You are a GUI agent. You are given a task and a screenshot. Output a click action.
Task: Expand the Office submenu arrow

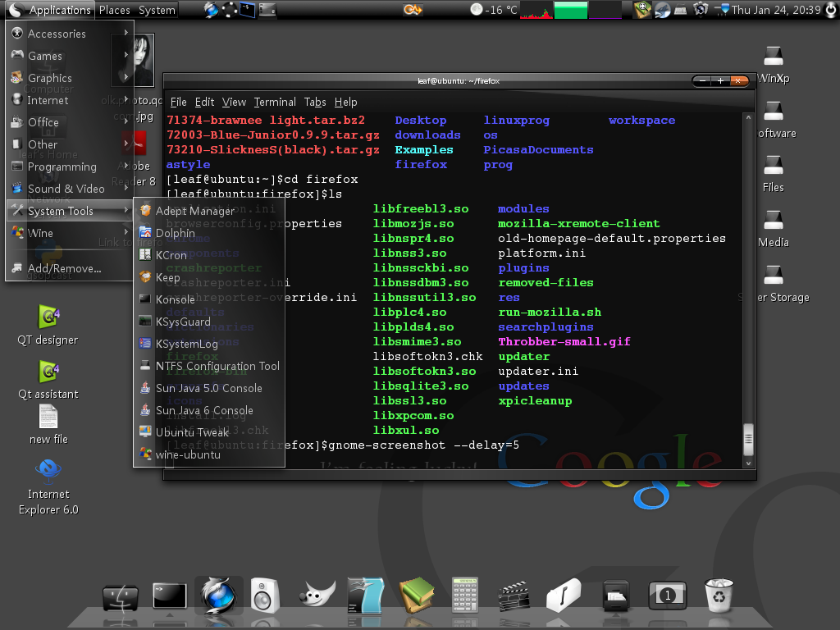(x=126, y=121)
